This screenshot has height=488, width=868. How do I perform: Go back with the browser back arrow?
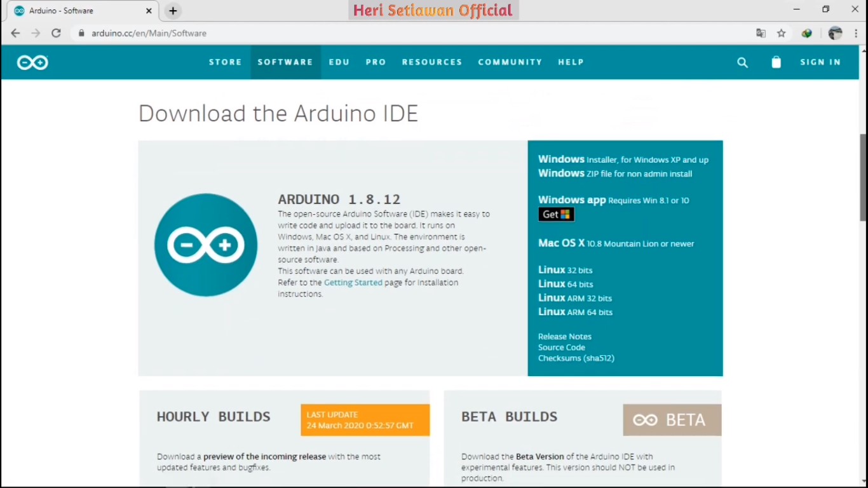[x=15, y=33]
